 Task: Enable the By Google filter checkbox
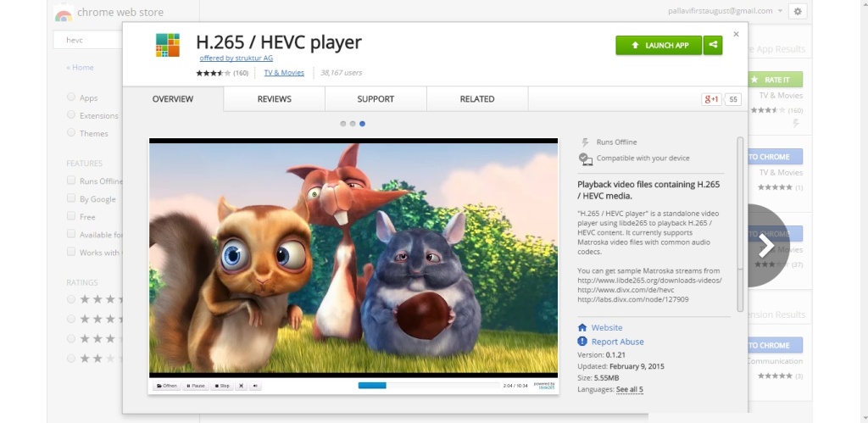point(71,198)
